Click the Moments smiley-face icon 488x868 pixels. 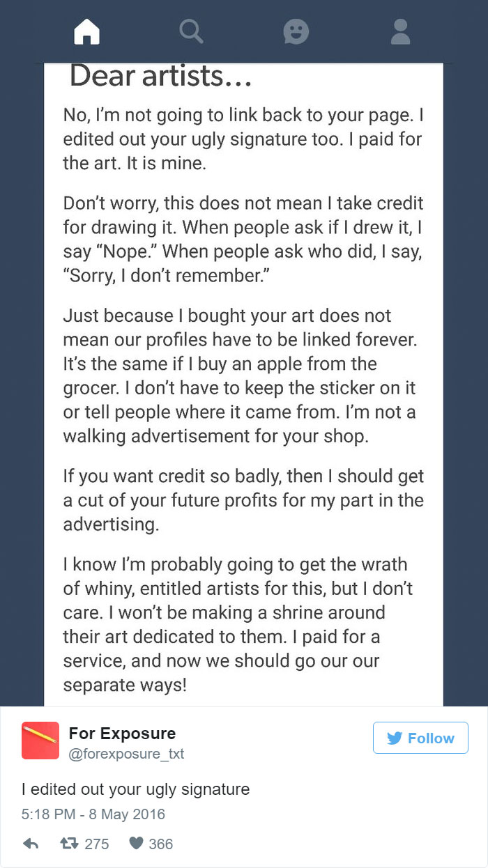[296, 31]
